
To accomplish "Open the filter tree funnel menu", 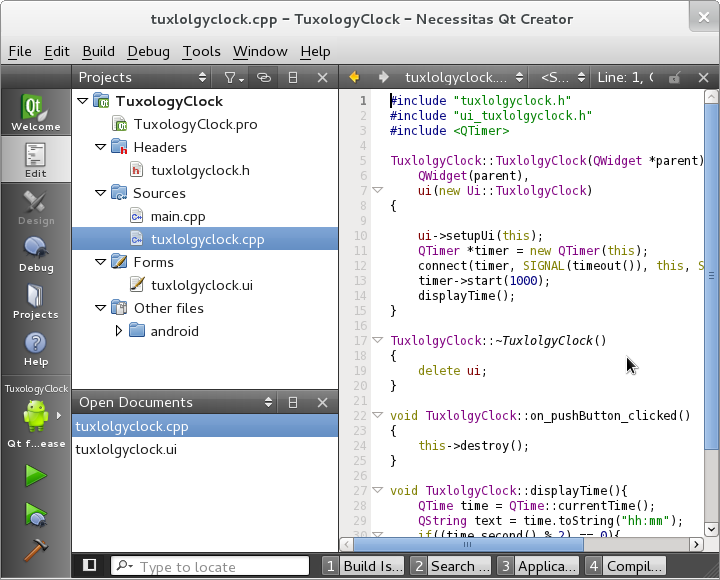I will [234, 78].
